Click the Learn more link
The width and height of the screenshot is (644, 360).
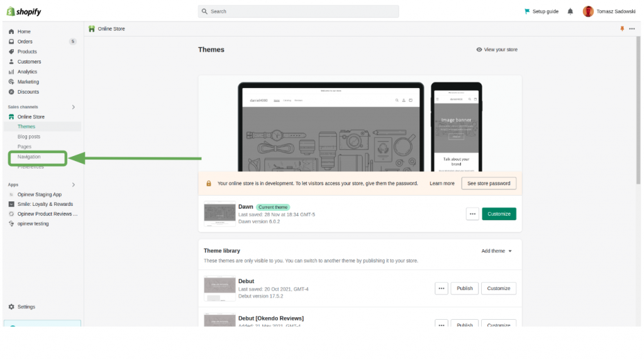pos(442,183)
